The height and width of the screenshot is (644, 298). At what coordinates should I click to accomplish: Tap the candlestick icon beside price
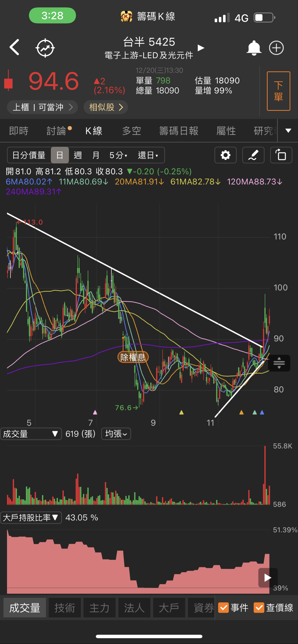pyautogui.click(x=8, y=80)
